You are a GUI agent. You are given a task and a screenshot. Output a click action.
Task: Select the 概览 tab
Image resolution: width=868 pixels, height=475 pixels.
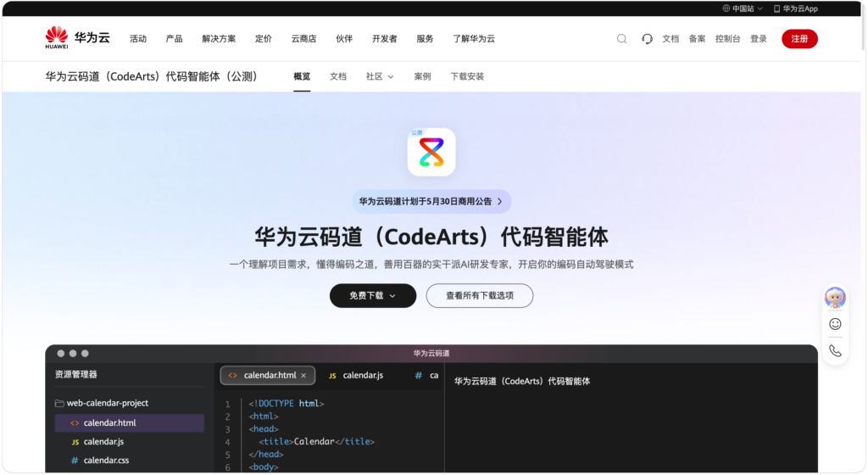click(302, 76)
